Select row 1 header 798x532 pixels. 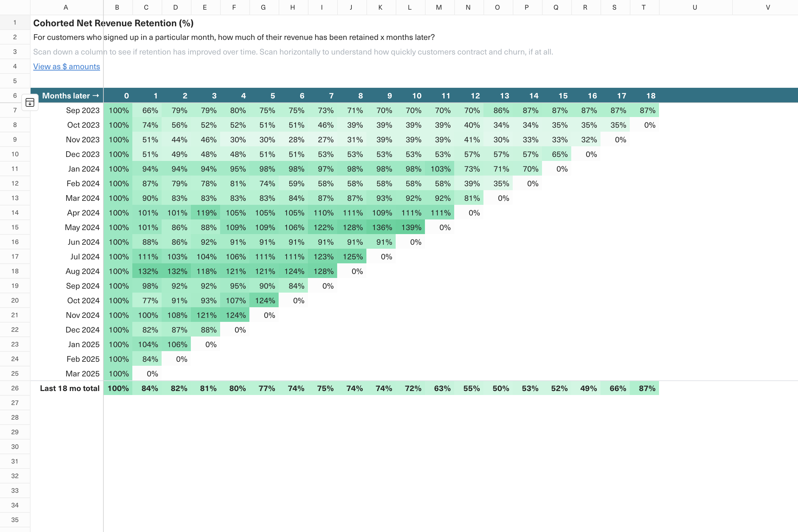[x=15, y=22]
